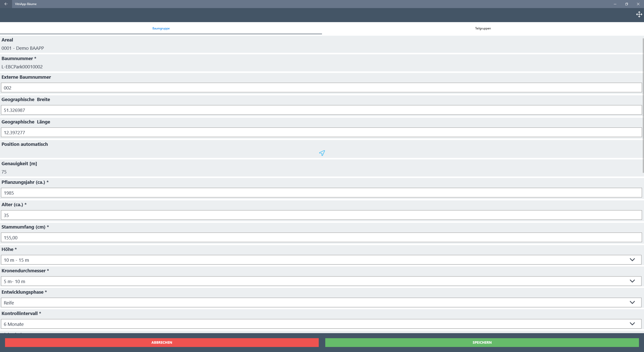Switch to the Teilgruppen tab
This screenshot has height=352, width=644.
pyautogui.click(x=483, y=28)
